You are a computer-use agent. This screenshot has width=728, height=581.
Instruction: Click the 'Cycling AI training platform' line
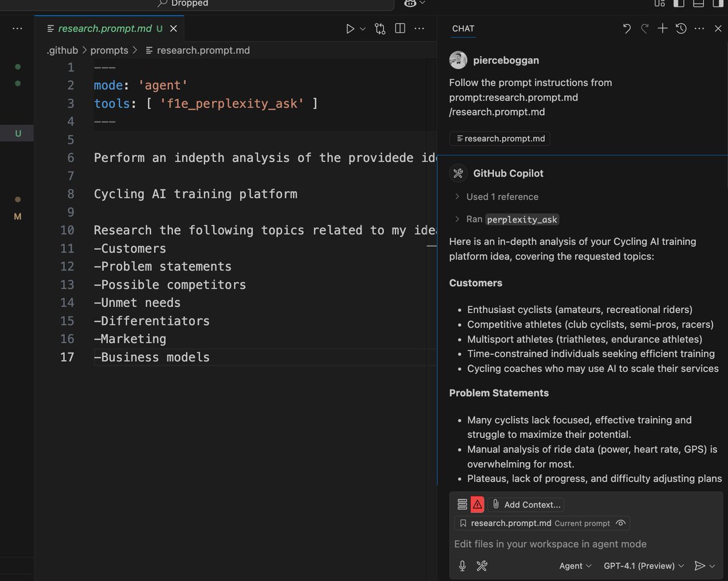[195, 194]
